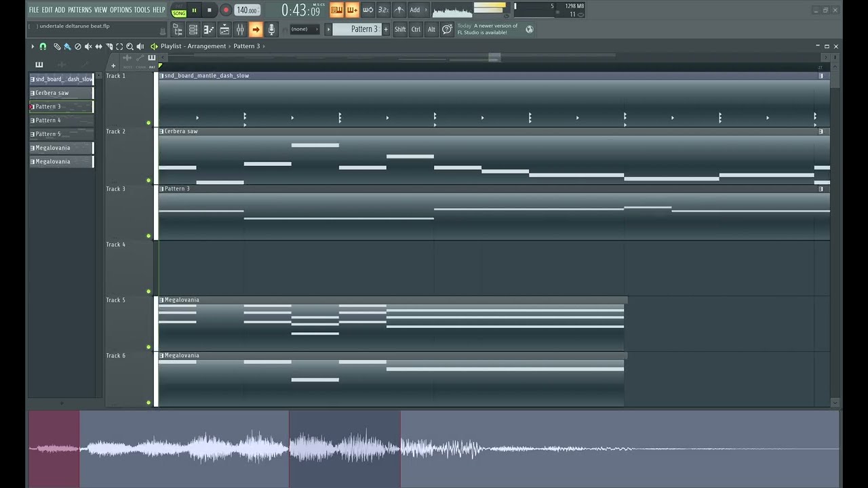Viewport: 868px width, 488px height.
Task: Select the Slice tool
Action: click(109, 46)
